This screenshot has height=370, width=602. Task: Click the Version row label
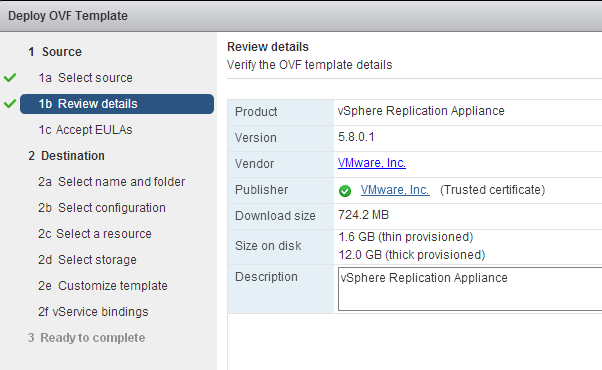(256, 138)
